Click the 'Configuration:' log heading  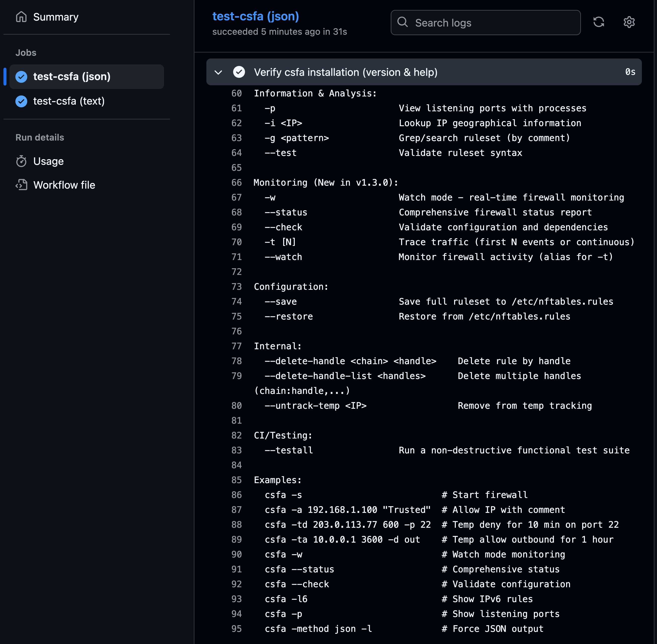(x=291, y=287)
